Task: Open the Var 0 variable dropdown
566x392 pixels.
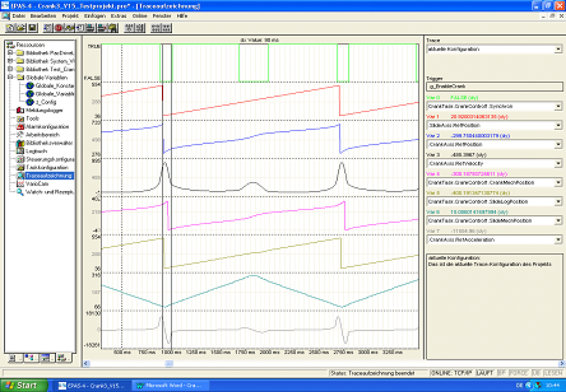Action: (x=558, y=106)
